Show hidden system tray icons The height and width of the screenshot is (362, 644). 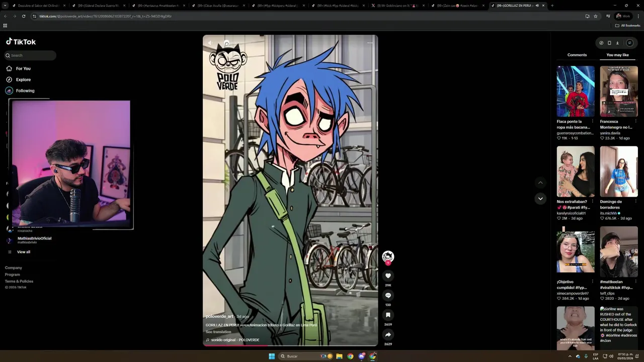[x=570, y=356]
